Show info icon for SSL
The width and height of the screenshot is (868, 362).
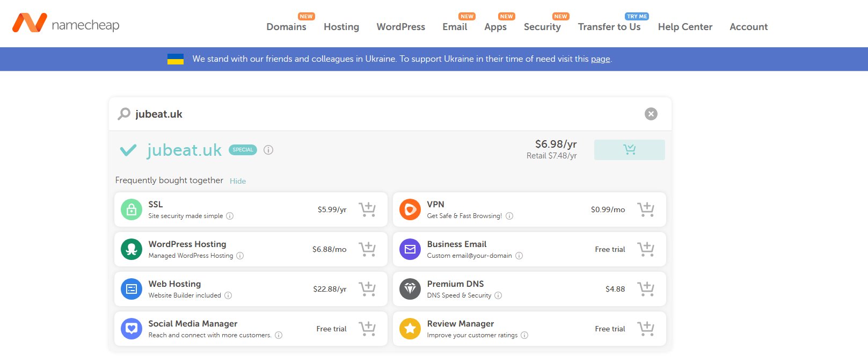230,216
